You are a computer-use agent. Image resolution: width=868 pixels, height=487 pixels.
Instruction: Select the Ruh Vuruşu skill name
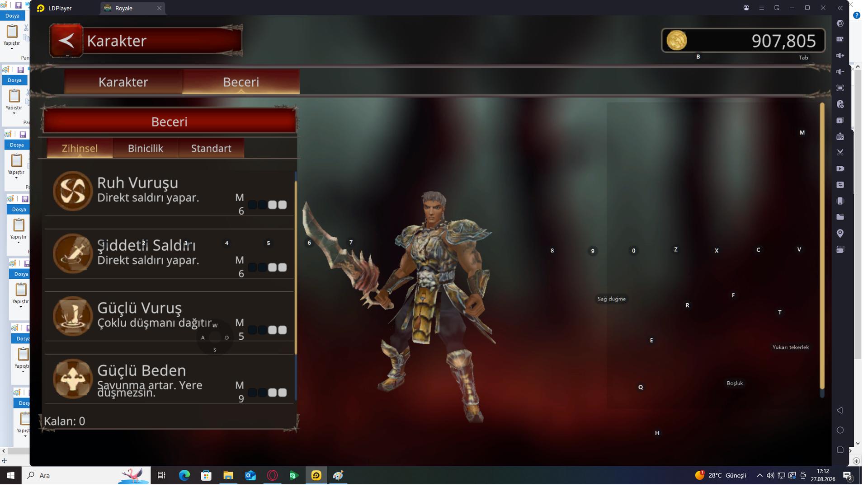[x=137, y=183]
